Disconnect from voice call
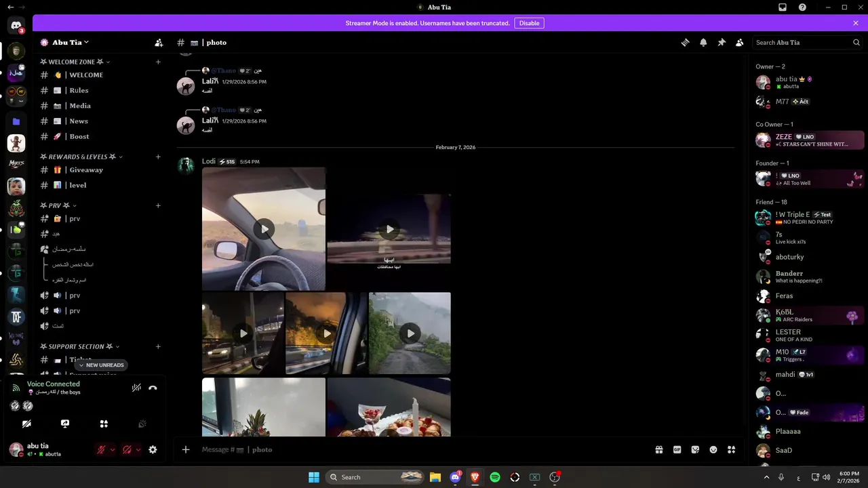 [x=153, y=388]
